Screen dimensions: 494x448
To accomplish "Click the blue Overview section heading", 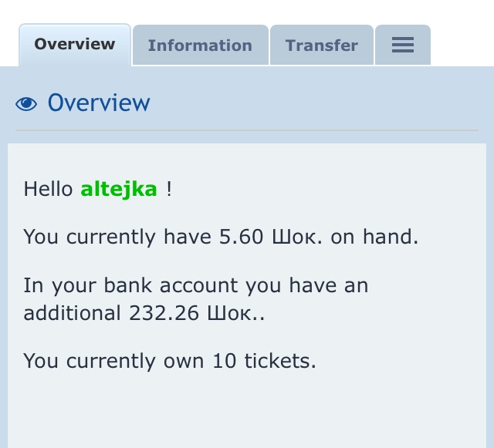I will [99, 103].
